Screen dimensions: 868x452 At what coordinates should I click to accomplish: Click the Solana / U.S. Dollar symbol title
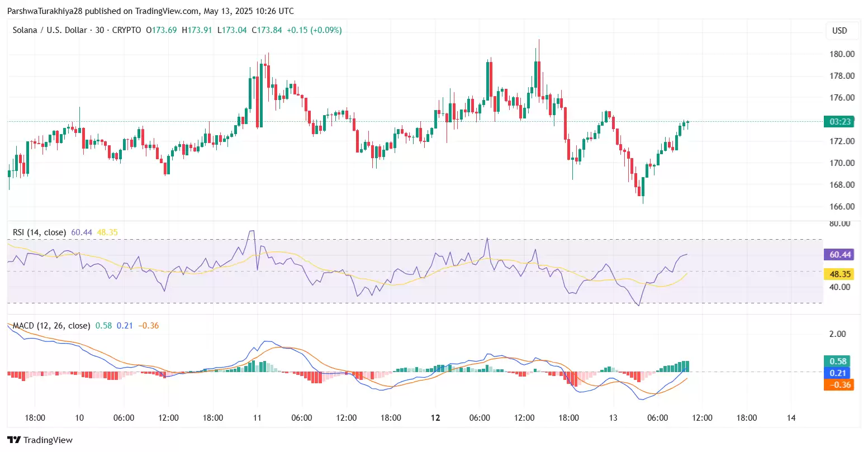click(50, 30)
